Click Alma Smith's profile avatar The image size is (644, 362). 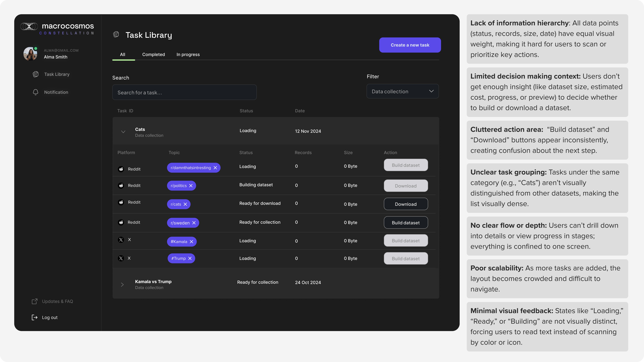click(30, 54)
